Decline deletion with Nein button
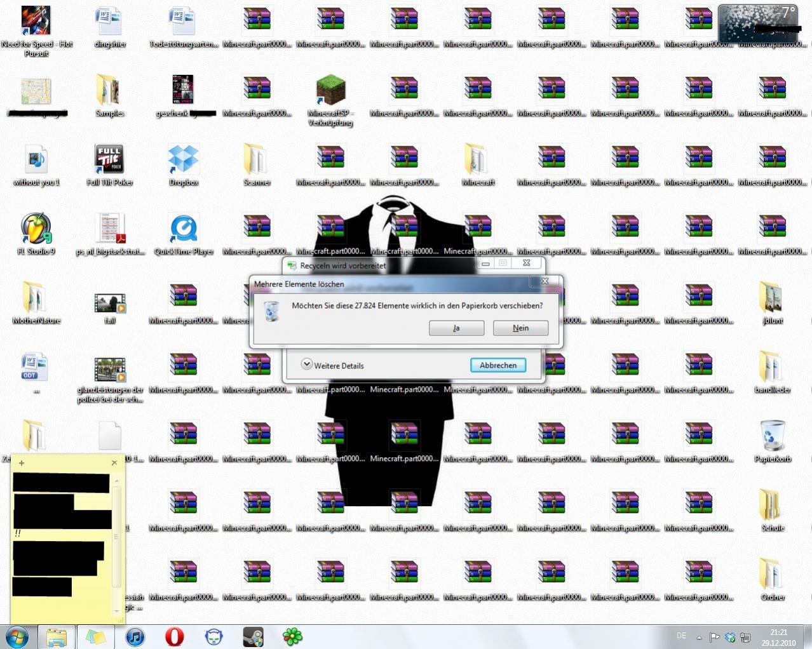 point(520,328)
